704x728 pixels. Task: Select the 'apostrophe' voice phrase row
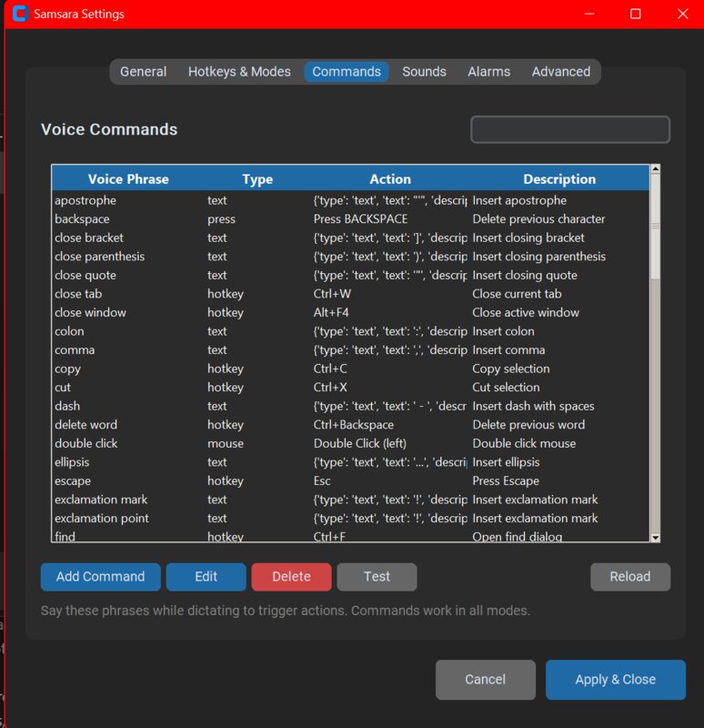point(350,200)
